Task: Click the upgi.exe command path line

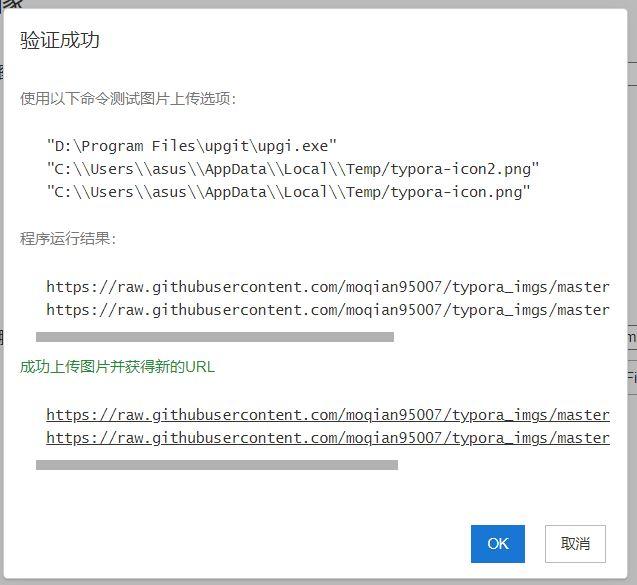Action: [192, 146]
